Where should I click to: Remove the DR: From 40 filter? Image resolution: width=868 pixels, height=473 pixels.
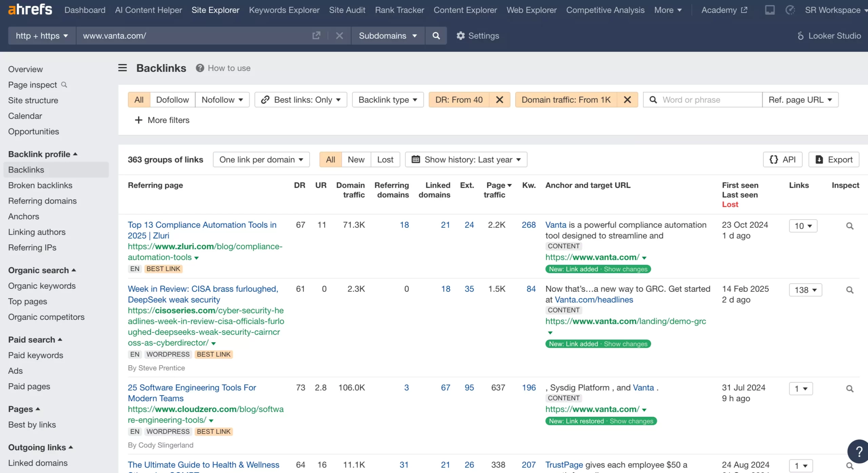(499, 100)
